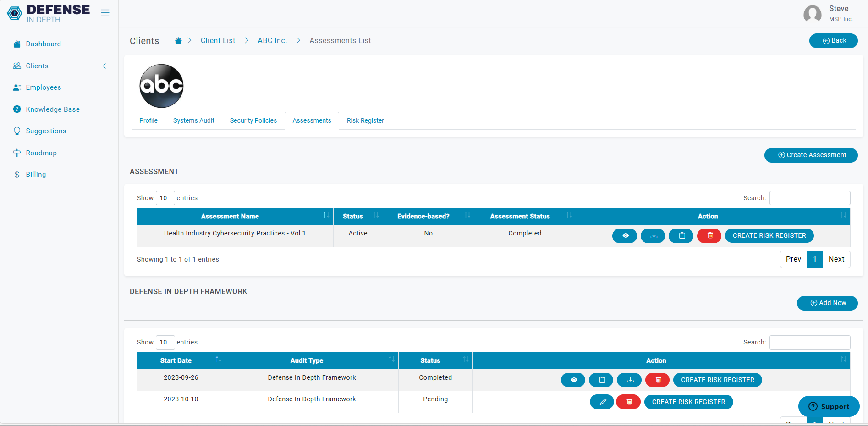Open the Dashboard from the sidebar

tap(44, 44)
